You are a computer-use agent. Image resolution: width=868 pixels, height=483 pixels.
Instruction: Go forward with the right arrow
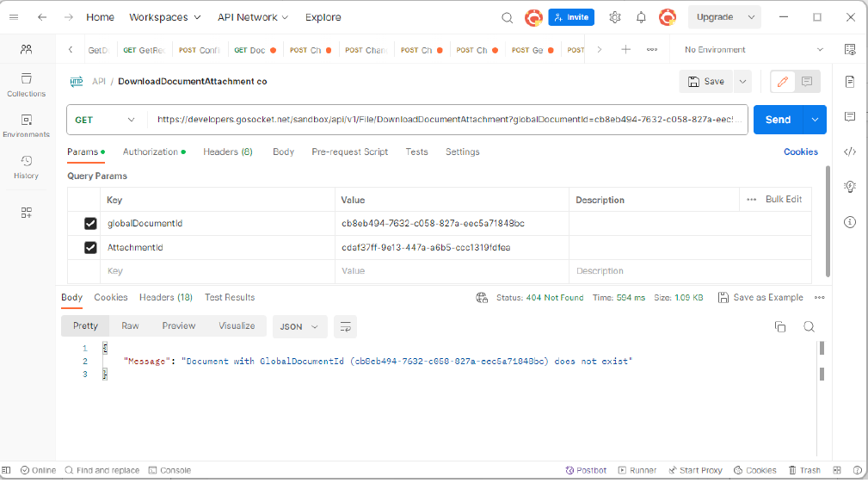68,17
